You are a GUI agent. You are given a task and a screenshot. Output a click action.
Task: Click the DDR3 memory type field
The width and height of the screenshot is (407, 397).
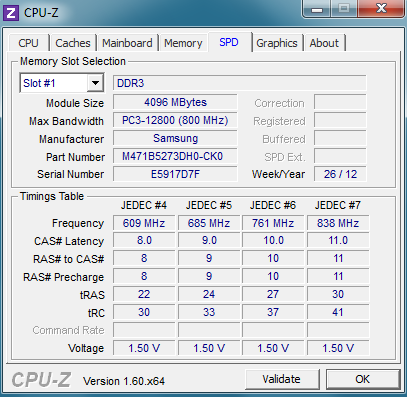[240, 83]
